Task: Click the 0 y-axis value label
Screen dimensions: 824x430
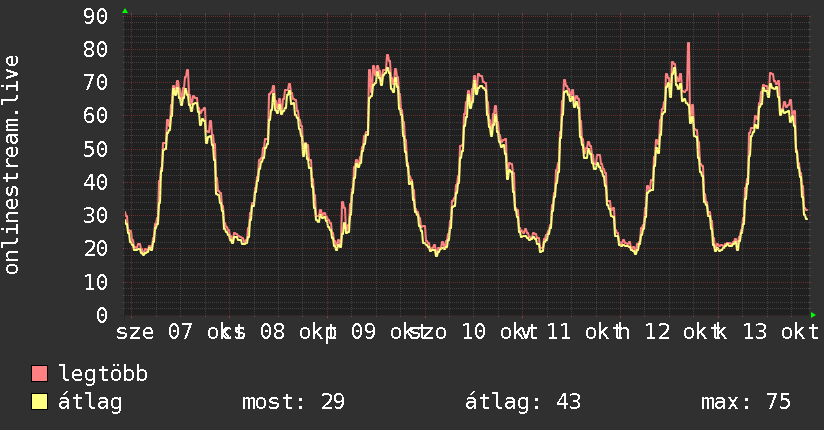Action: [102, 315]
